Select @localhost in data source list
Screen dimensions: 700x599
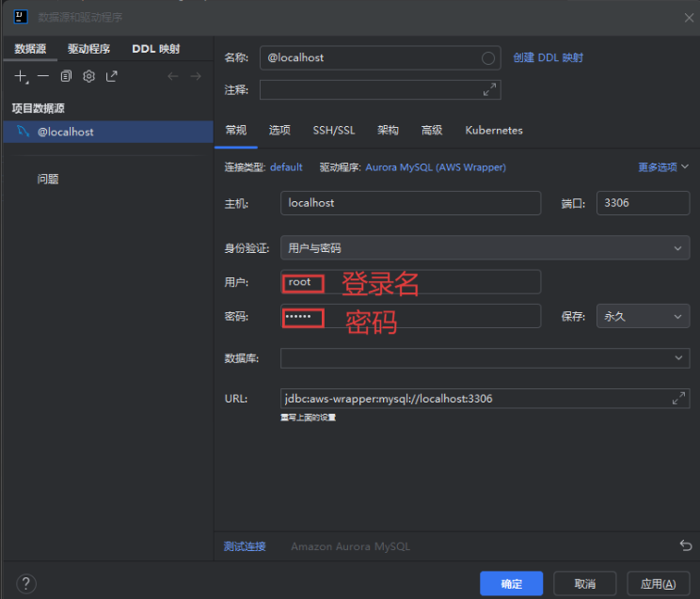pyautogui.click(x=108, y=132)
